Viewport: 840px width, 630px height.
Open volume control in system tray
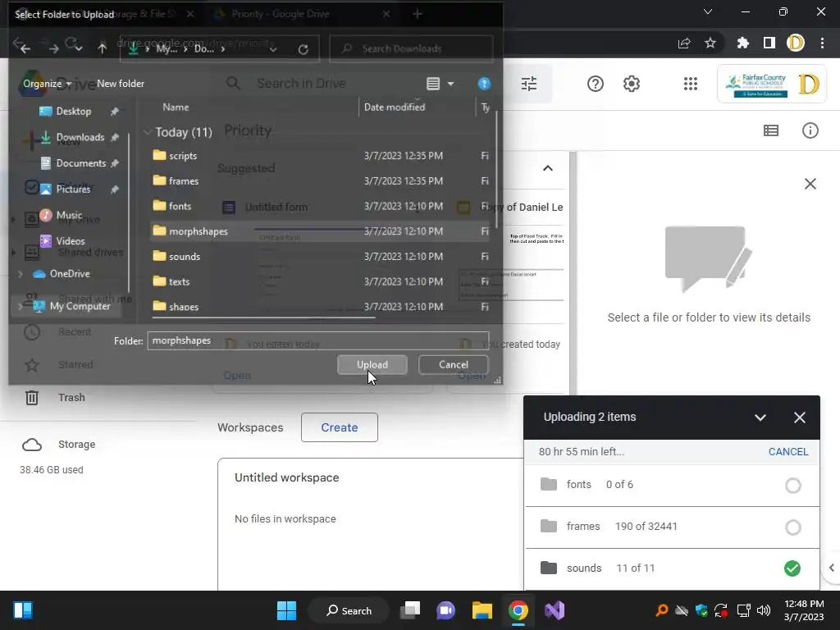[x=764, y=610]
